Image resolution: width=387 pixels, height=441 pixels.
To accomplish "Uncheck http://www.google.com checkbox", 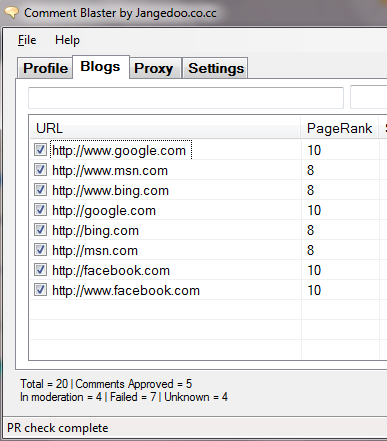I will [x=40, y=150].
